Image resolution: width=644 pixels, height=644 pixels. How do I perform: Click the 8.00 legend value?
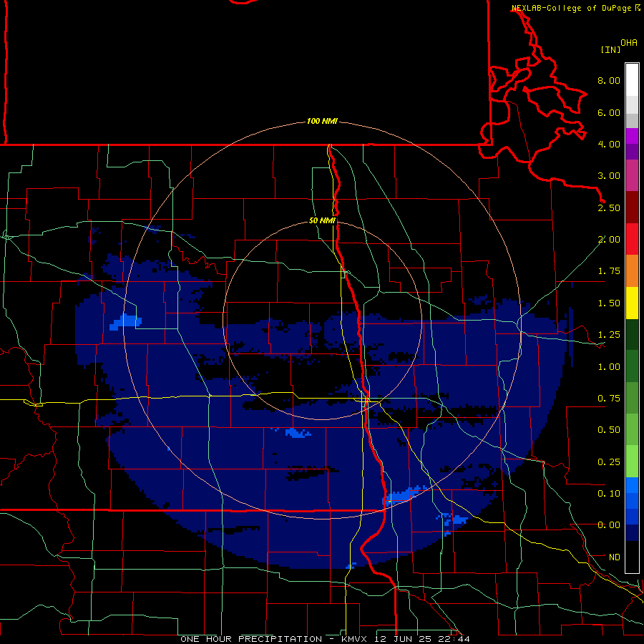(x=609, y=80)
